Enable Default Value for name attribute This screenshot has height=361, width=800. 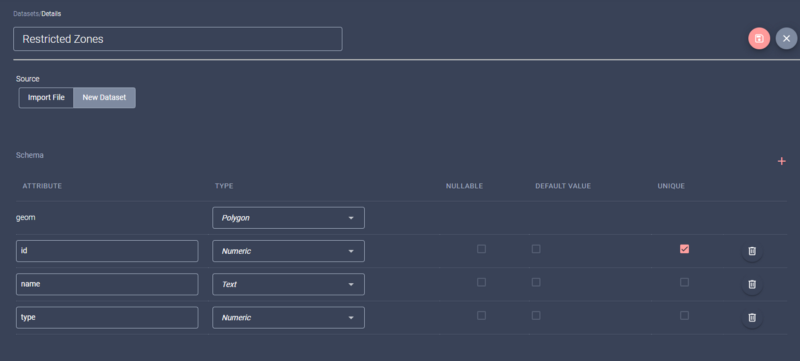(x=536, y=282)
